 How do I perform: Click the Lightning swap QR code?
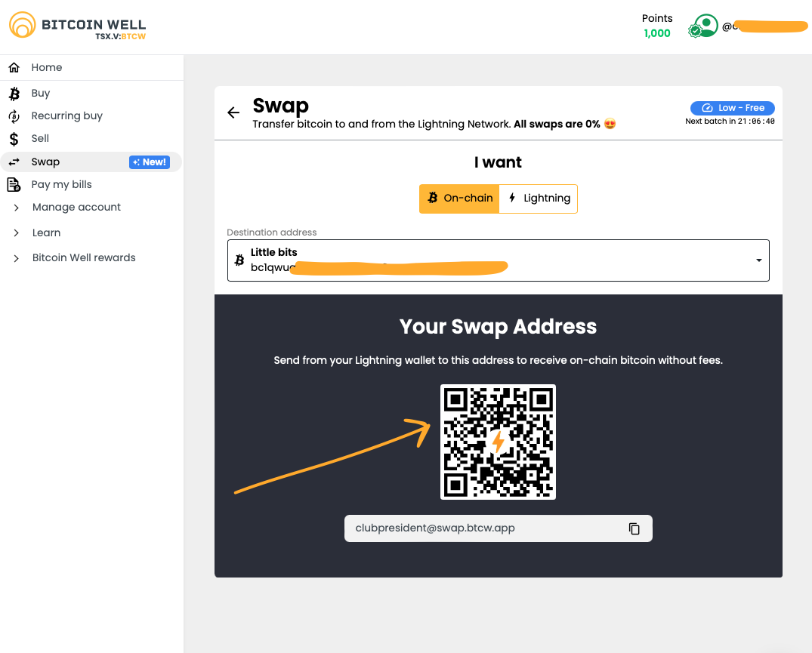[x=498, y=442]
